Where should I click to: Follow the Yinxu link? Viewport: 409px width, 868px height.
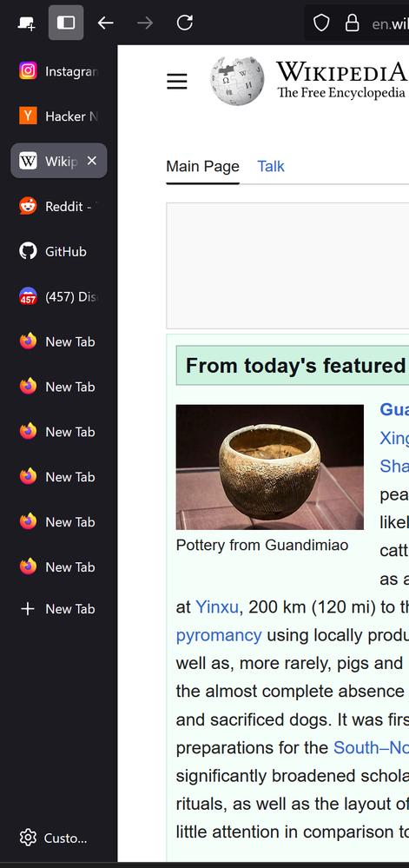(217, 607)
